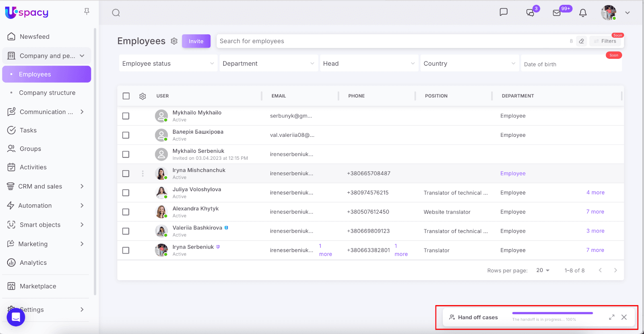644x334 pixels.
Task: Click the Hand off cases progress bar
Action: tap(552, 313)
